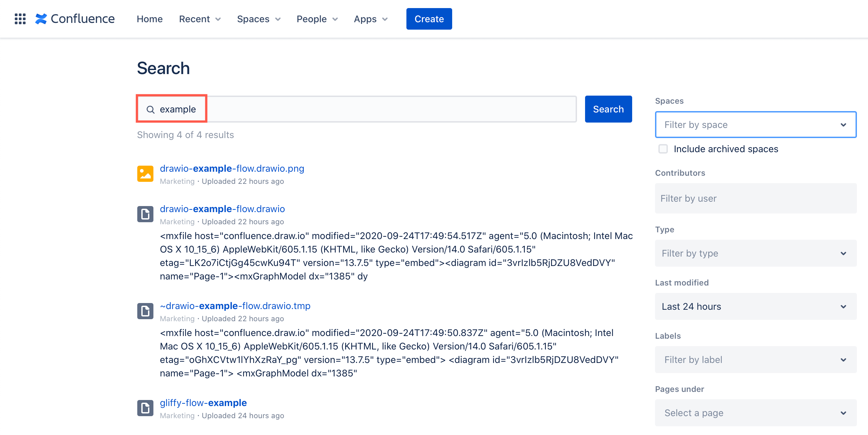
Task: Click the Filter by user input field
Action: (x=755, y=198)
